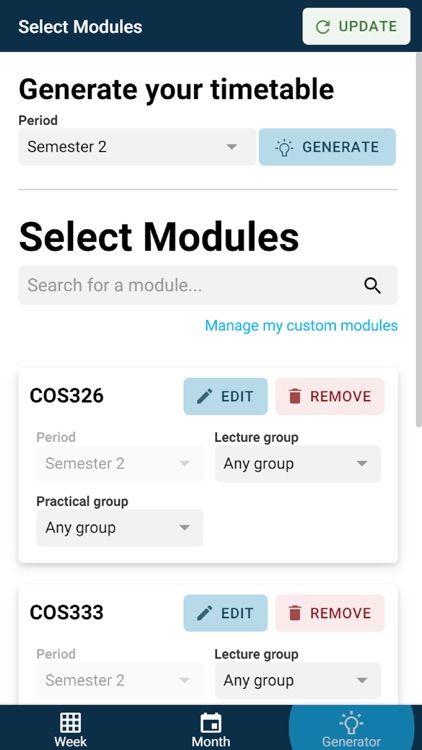The width and height of the screenshot is (422, 750).
Task: Switch to the Generator tab
Action: [x=351, y=729]
